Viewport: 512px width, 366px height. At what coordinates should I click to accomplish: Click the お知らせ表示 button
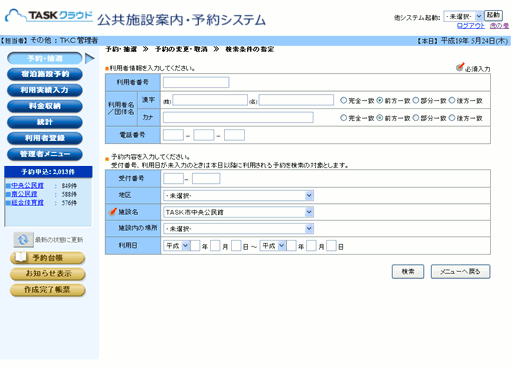tap(47, 274)
